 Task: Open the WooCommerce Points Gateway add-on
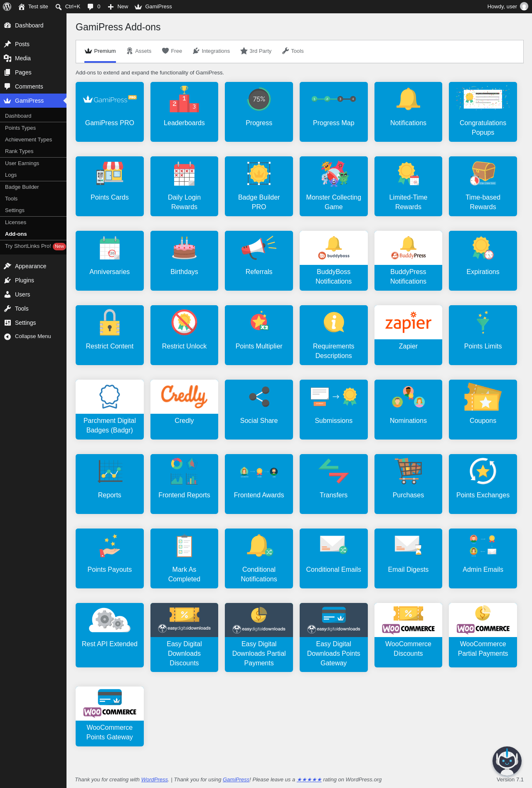point(110,716)
